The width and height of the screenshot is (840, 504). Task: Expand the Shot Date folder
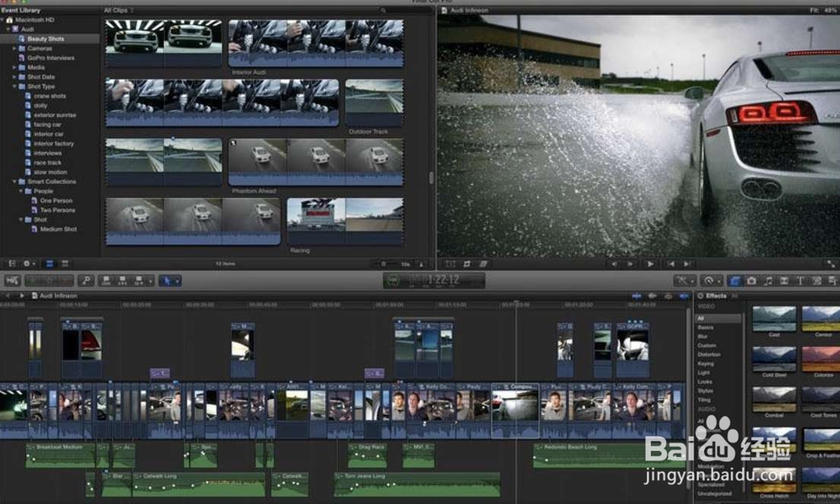point(14,77)
